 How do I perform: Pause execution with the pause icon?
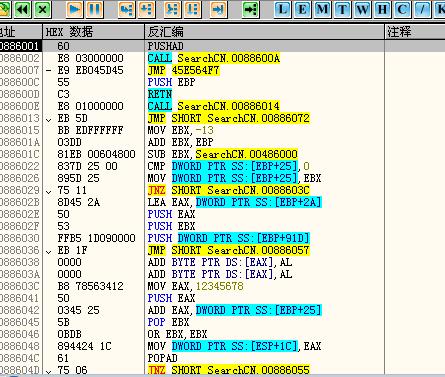click(95, 9)
